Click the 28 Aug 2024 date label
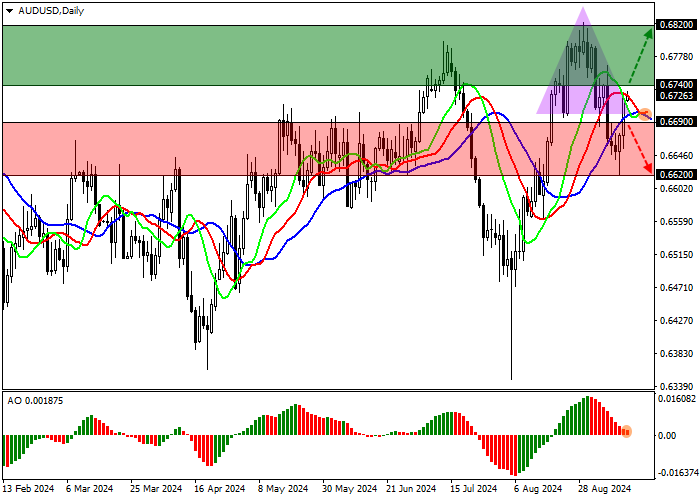 [x=604, y=489]
